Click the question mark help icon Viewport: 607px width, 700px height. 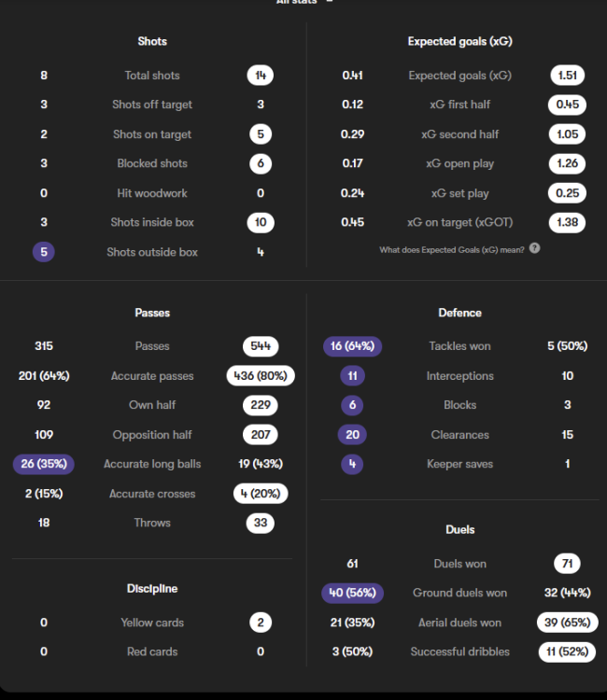(534, 249)
